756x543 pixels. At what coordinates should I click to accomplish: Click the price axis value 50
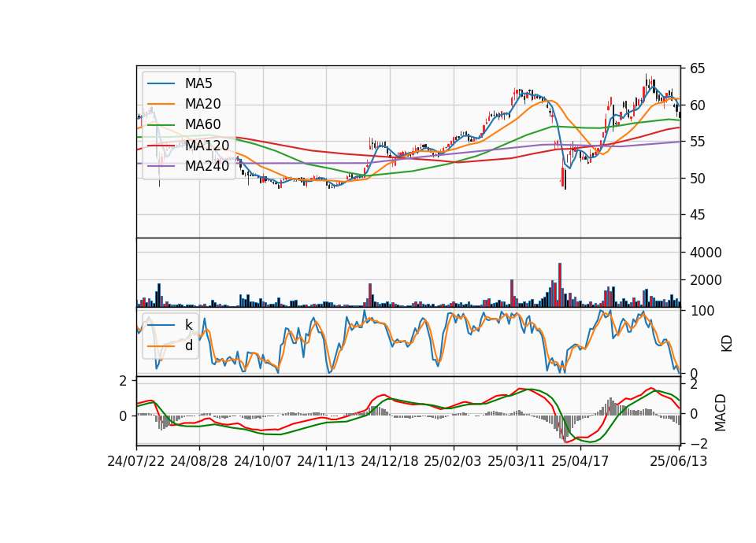697,179
